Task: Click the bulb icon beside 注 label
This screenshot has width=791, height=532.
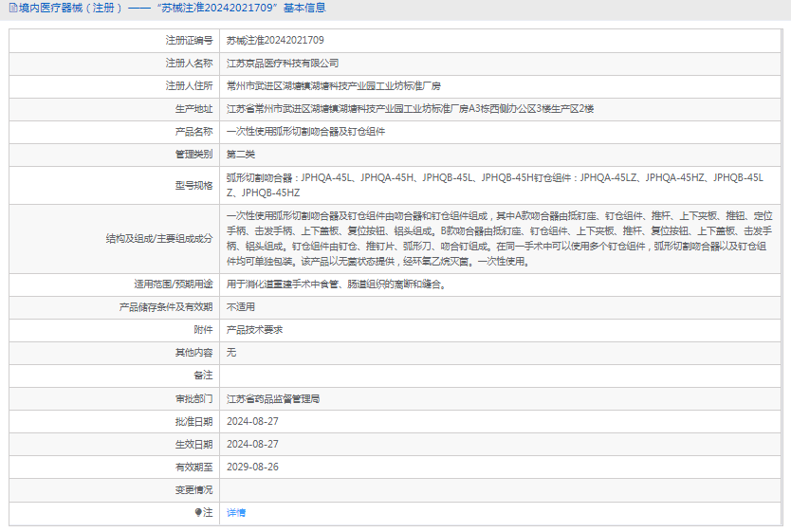Action: 199,512
